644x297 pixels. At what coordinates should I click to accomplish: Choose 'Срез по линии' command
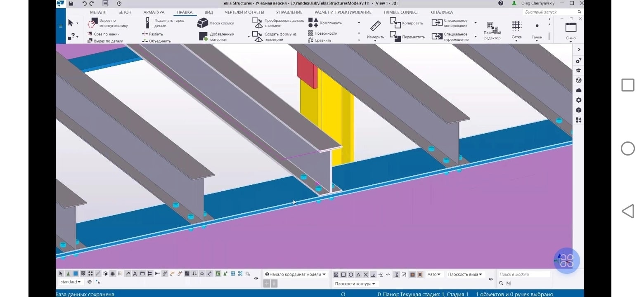click(x=104, y=34)
